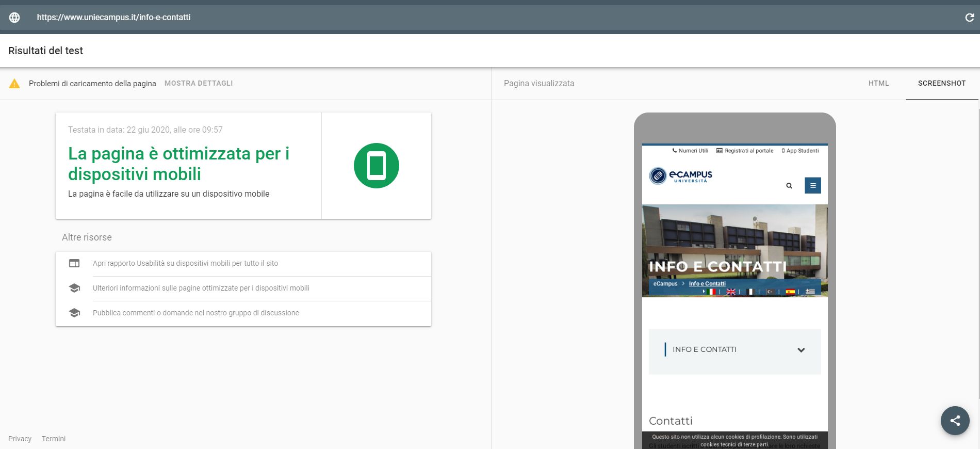The height and width of the screenshot is (449, 980).
Task: Click the 'Altre risorse' heading
Action: [x=87, y=237]
